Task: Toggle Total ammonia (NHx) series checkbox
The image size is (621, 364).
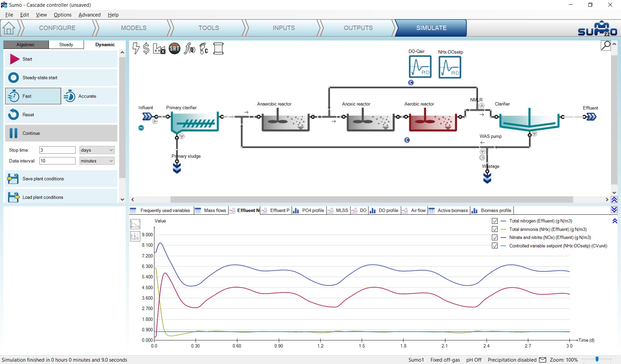Action: [x=495, y=229]
